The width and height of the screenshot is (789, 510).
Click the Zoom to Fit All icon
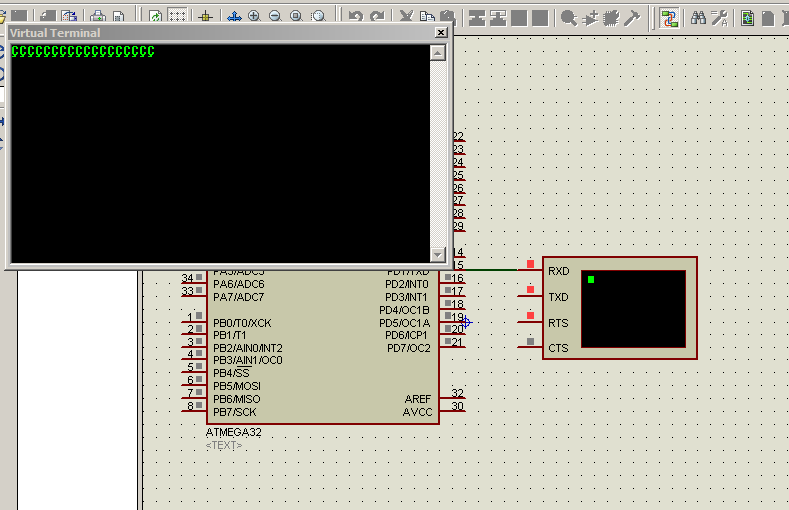[296, 17]
